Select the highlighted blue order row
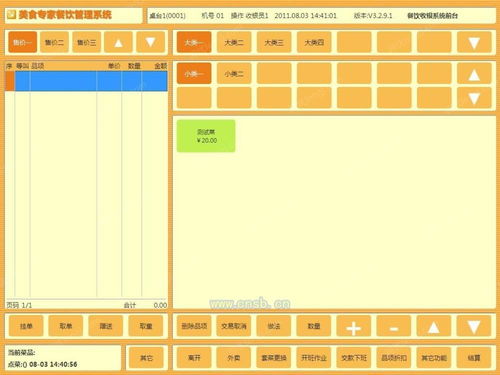The width and height of the screenshot is (500, 375). [x=87, y=81]
